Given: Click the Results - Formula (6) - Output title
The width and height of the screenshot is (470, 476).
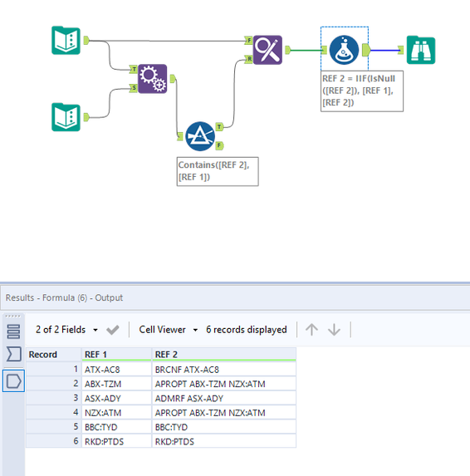Looking at the screenshot, I should [64, 297].
